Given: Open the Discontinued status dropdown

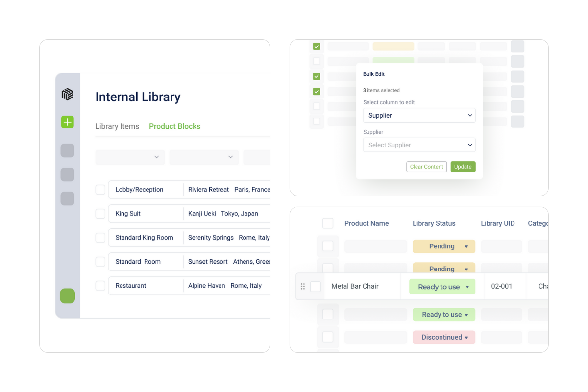Looking at the screenshot, I should tap(443, 337).
